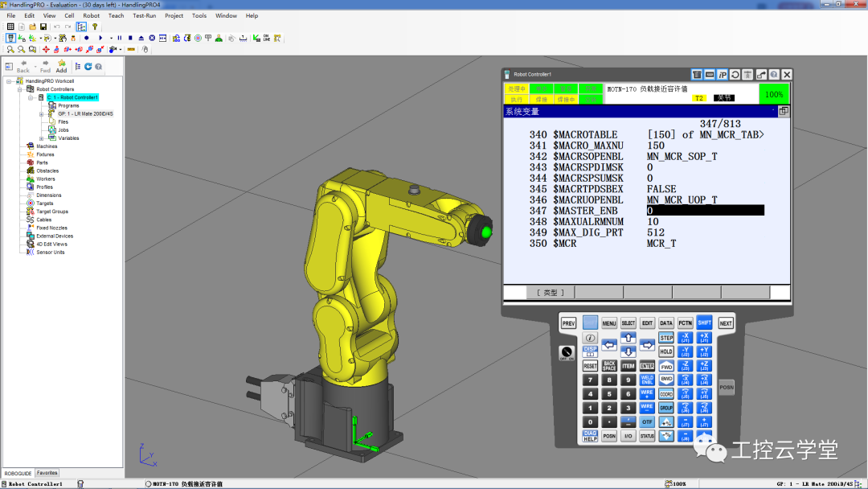Increase speed with the +% key

pos(666,422)
